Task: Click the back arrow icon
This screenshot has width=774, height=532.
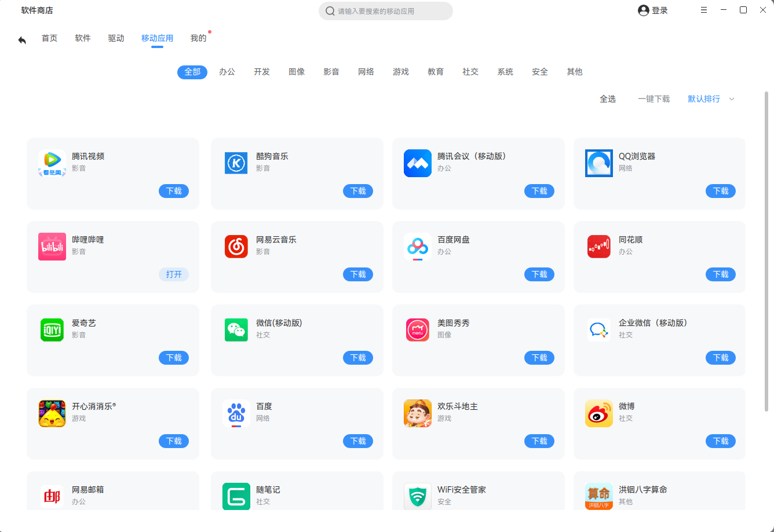Action: pyautogui.click(x=22, y=40)
